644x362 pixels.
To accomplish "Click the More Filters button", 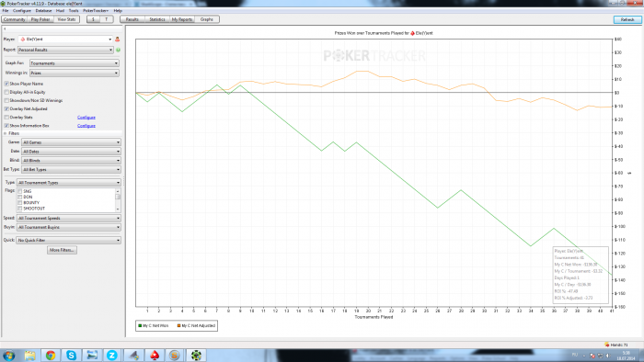I will point(62,250).
